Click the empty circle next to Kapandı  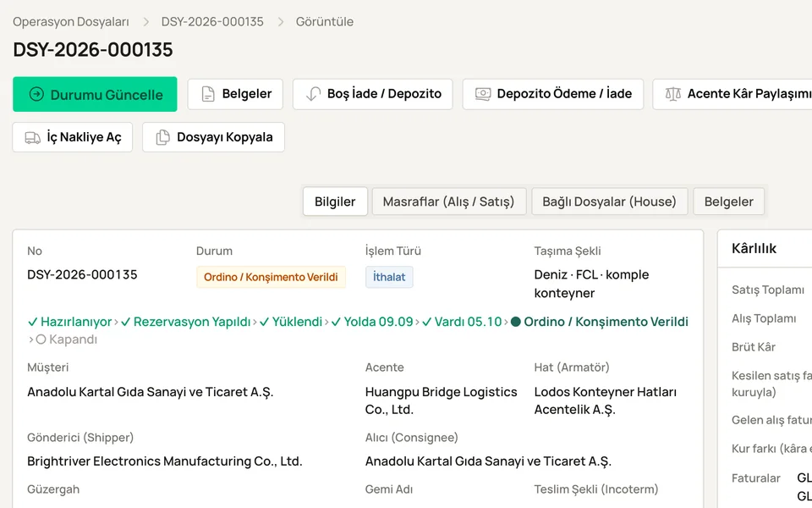point(41,340)
